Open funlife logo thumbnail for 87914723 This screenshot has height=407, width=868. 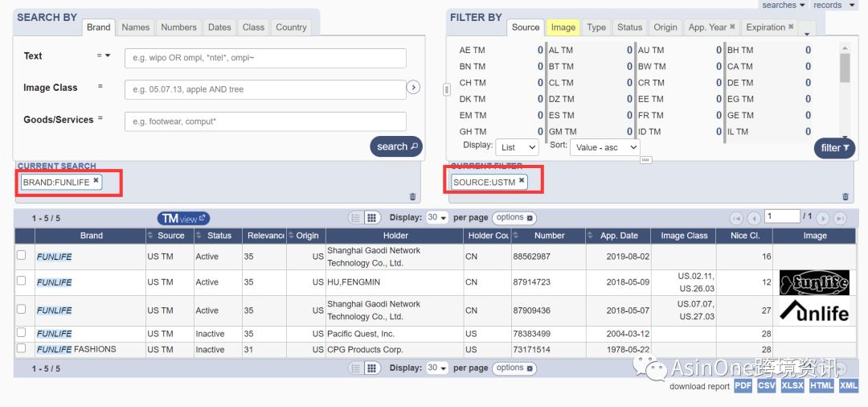tap(813, 283)
